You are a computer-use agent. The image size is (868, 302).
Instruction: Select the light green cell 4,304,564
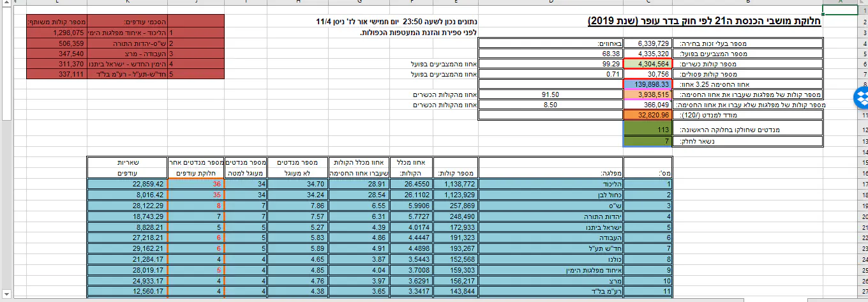[x=647, y=64]
